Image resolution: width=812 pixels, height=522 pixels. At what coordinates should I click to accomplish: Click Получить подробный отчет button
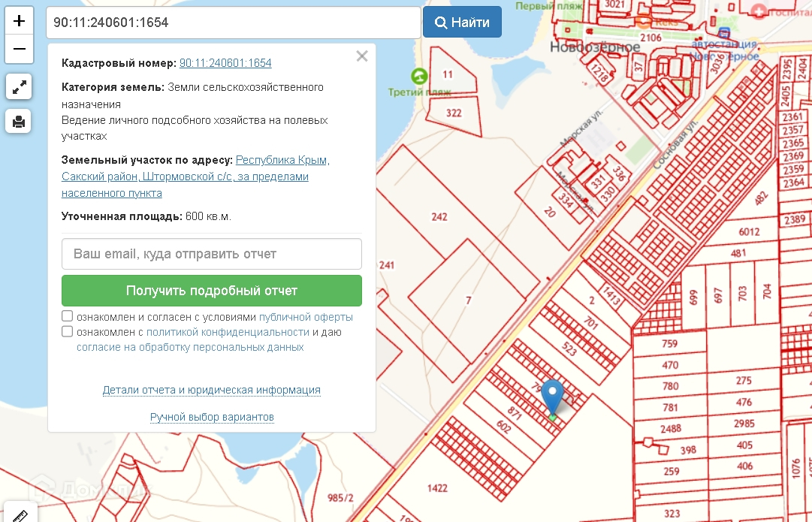[212, 291]
